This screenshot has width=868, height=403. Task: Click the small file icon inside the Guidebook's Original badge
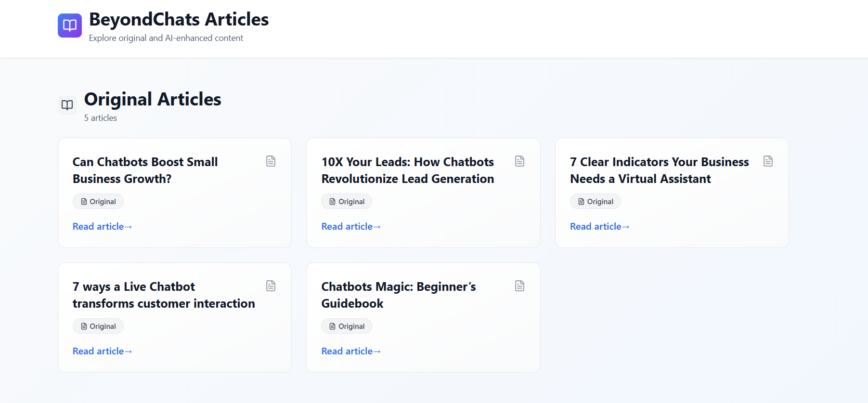click(x=332, y=326)
